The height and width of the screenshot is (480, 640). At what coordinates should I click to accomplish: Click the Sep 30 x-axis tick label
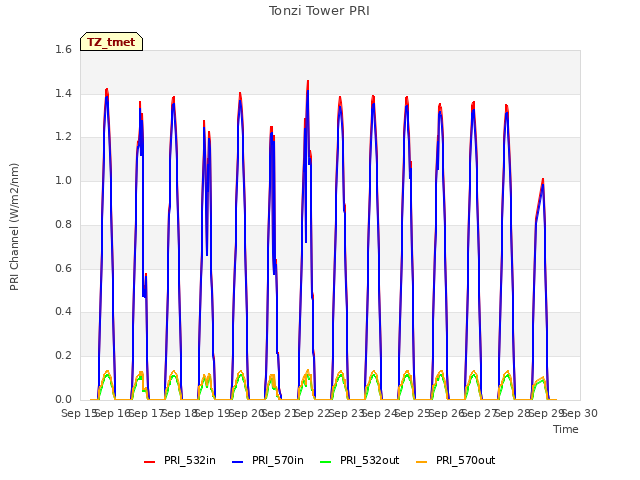(x=580, y=413)
